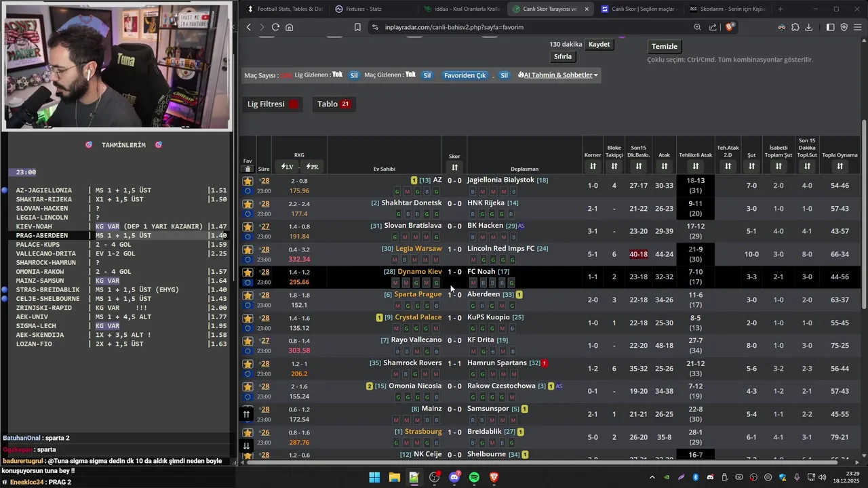Toggle browser sidebar panel icon

[x=831, y=27]
